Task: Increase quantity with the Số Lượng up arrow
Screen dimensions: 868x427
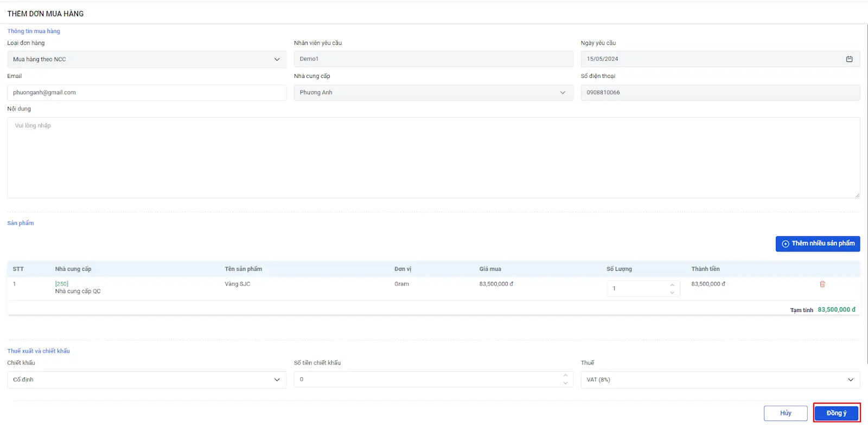Action: click(672, 285)
